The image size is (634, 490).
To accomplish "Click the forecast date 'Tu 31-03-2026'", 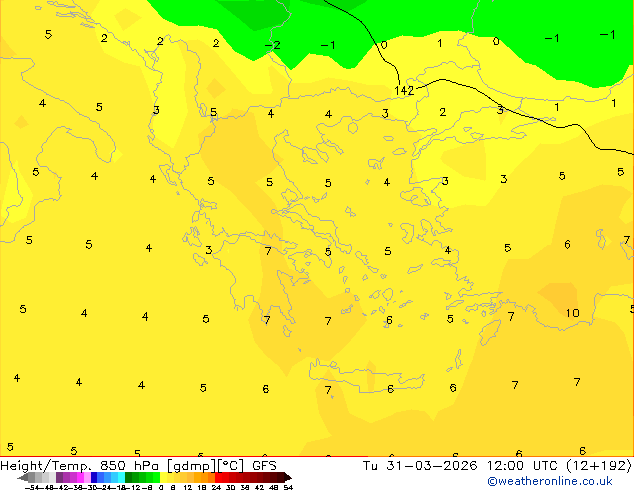I will [420, 466].
